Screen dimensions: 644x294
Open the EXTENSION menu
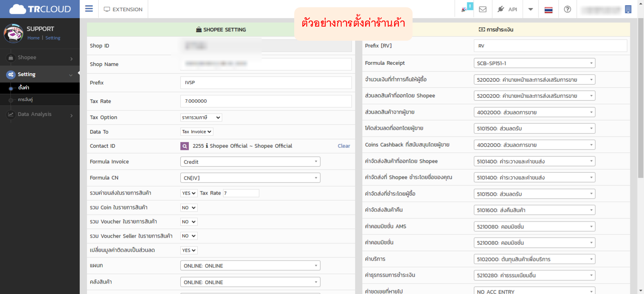tap(123, 9)
